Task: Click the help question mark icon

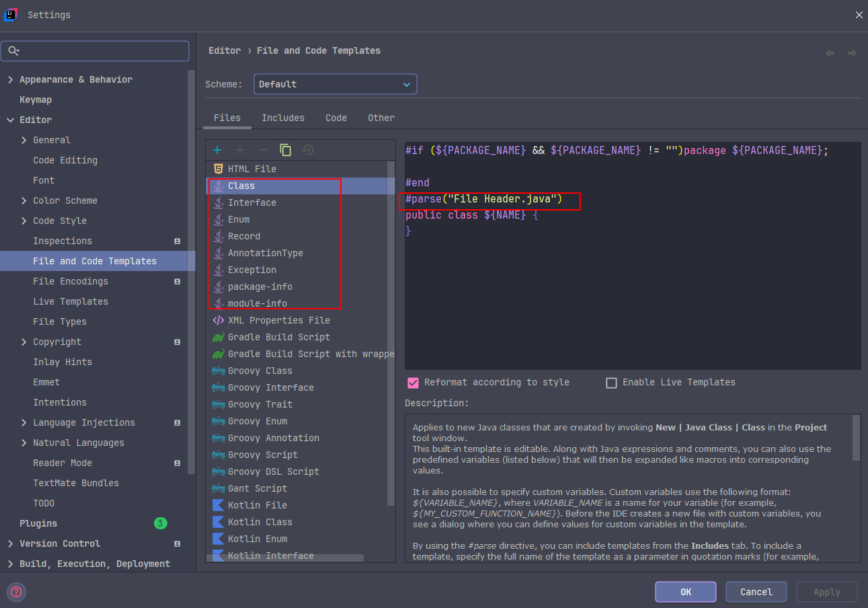Action: [x=16, y=592]
